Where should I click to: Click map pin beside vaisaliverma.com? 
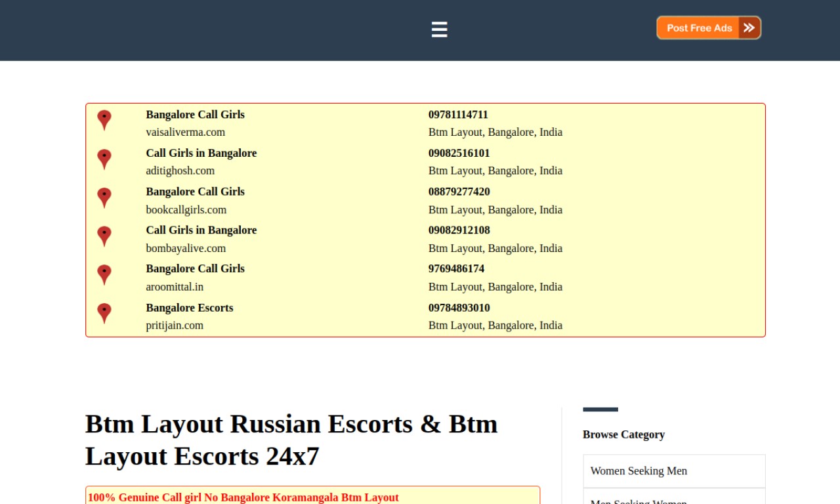coord(104,120)
